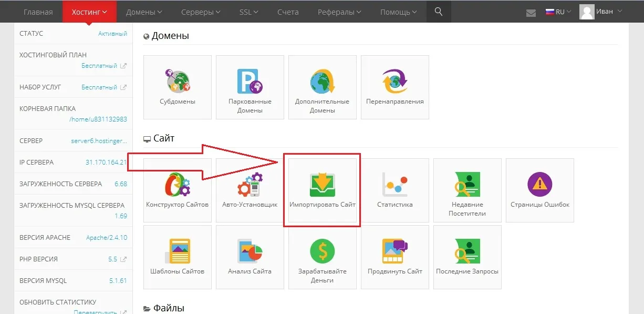
Task: Click Бесплатный link for Набор Услуг
Action: (99, 87)
